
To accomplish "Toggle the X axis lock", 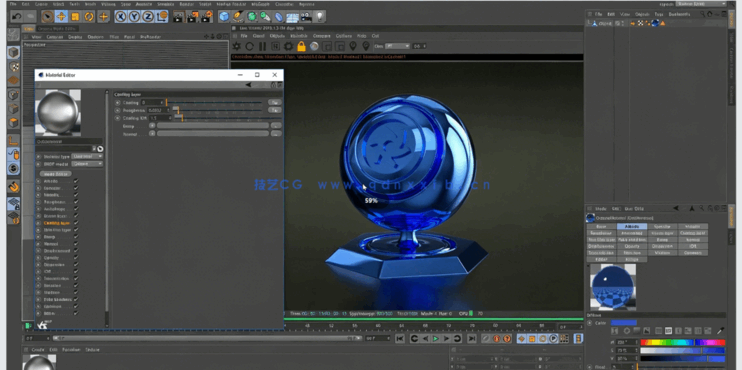I will tap(121, 17).
